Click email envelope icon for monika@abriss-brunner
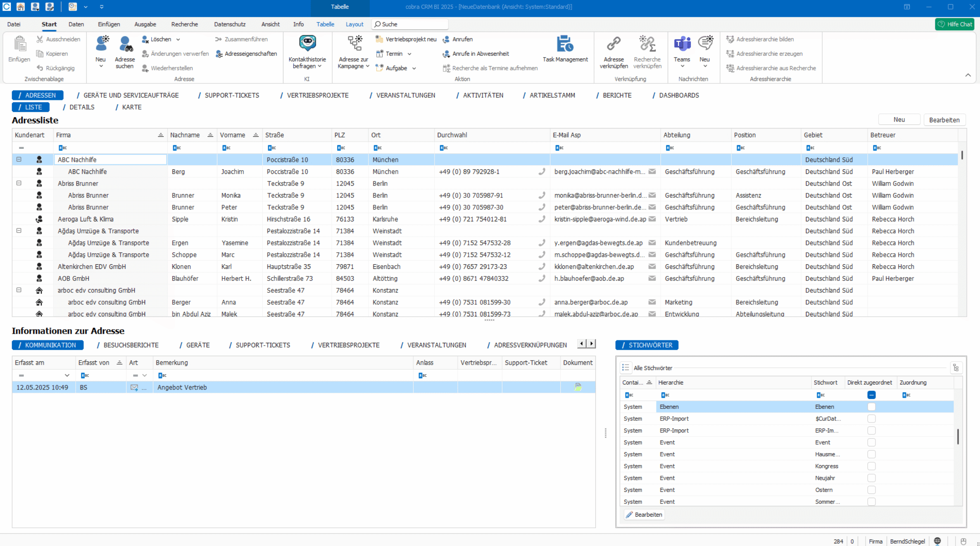980x546 pixels. (652, 195)
